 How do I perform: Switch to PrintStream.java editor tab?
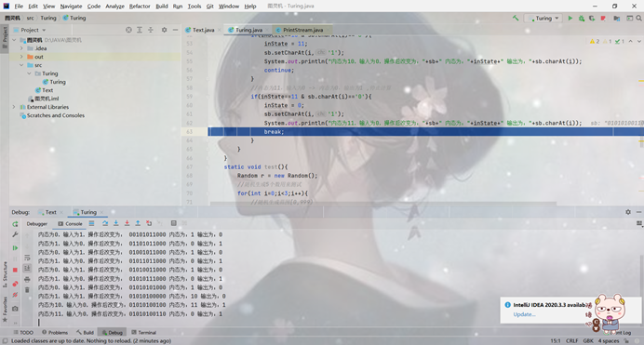302,30
